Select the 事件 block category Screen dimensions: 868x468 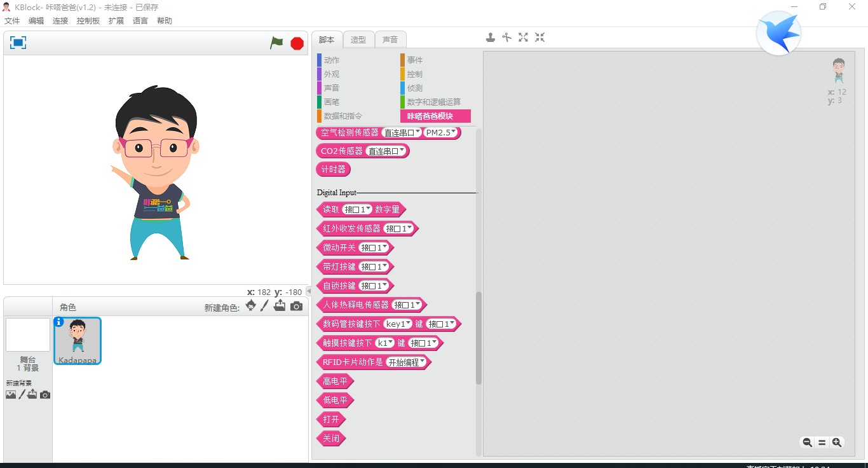click(414, 60)
